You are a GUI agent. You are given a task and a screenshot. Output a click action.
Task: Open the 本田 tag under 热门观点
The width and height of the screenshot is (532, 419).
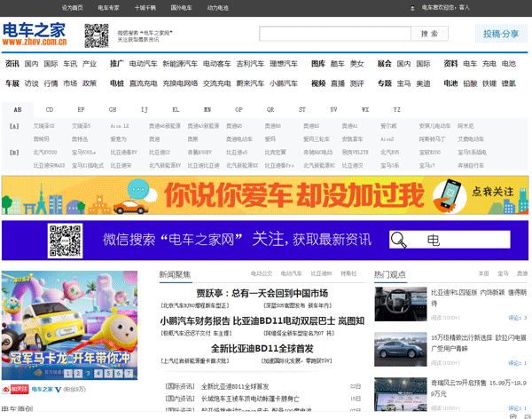[x=483, y=273]
